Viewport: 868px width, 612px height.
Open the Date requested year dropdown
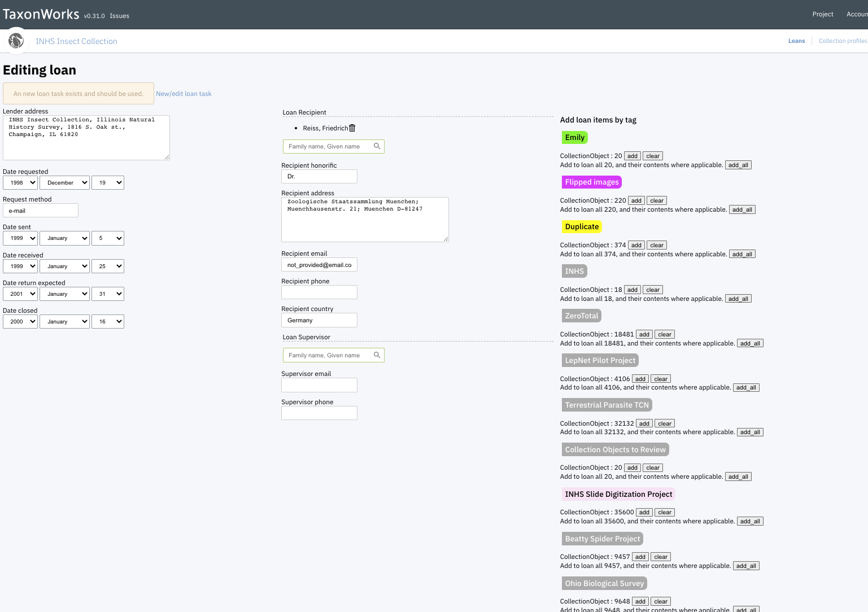[20, 182]
